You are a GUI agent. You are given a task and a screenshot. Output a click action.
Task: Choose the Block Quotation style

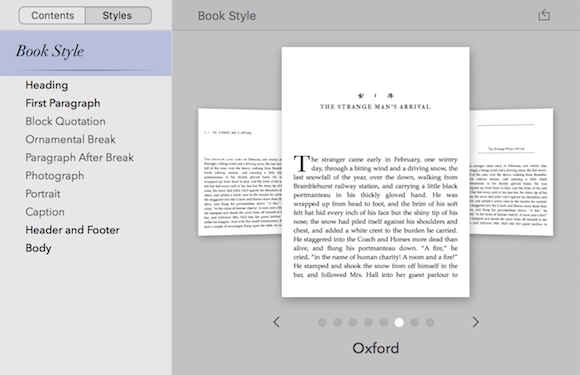65,121
